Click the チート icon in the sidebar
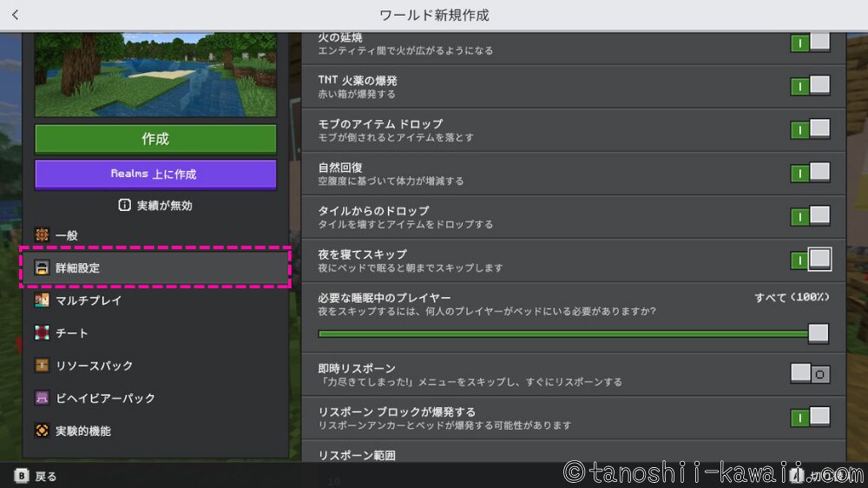The width and height of the screenshot is (868, 488). tap(42, 333)
